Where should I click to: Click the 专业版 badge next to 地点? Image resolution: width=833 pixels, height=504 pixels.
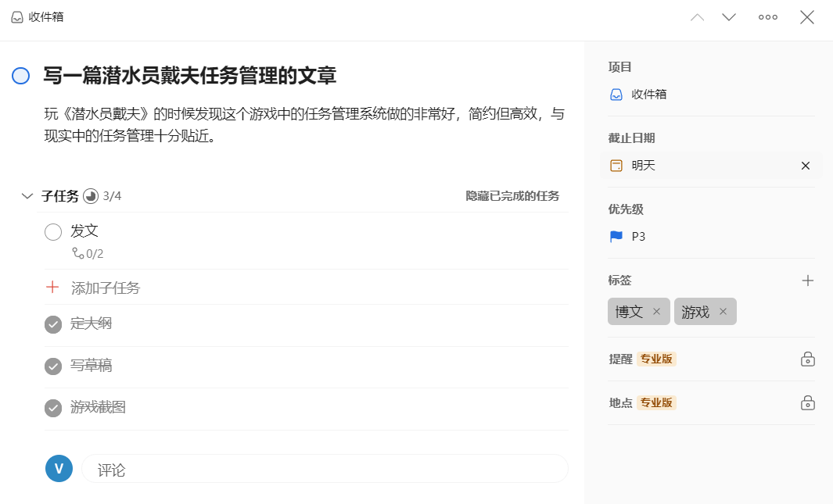click(x=656, y=403)
